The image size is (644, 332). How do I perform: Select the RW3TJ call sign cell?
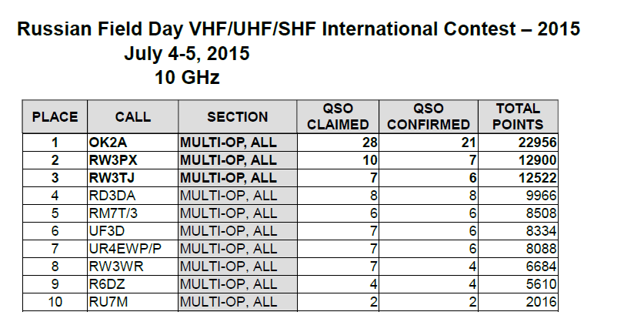click(132, 178)
